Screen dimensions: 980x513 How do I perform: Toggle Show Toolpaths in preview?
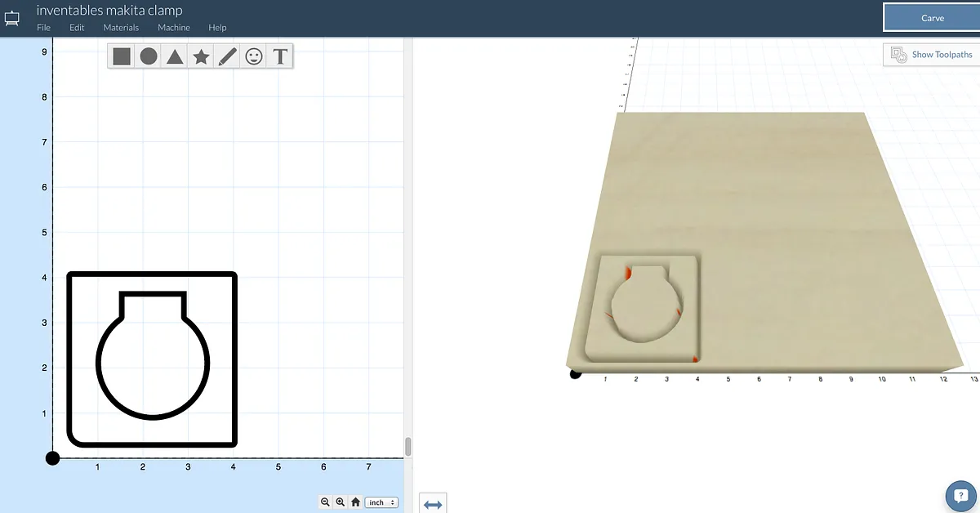click(x=933, y=55)
